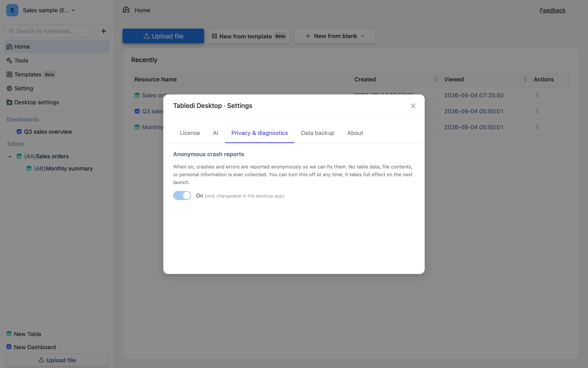Click the blue Upload file button

pos(163,36)
